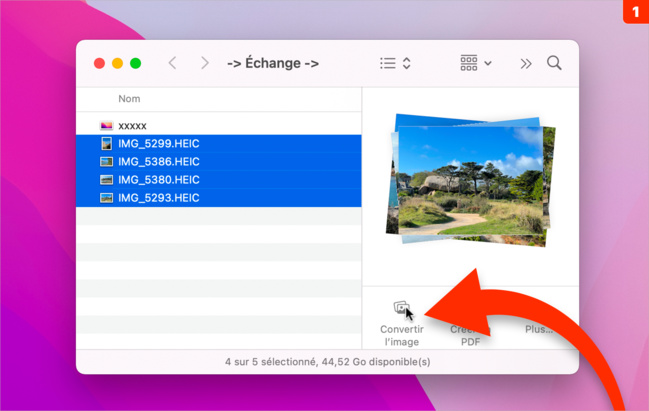This screenshot has width=649, height=411.
Task: Select the file IMG_5299.HEIC
Action: click(158, 144)
